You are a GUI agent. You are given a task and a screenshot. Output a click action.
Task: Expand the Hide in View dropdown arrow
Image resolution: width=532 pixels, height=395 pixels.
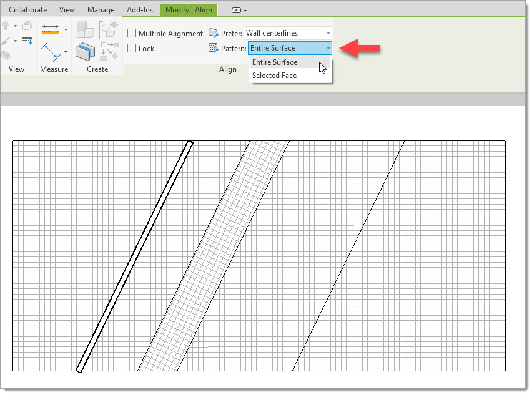(x=15, y=26)
